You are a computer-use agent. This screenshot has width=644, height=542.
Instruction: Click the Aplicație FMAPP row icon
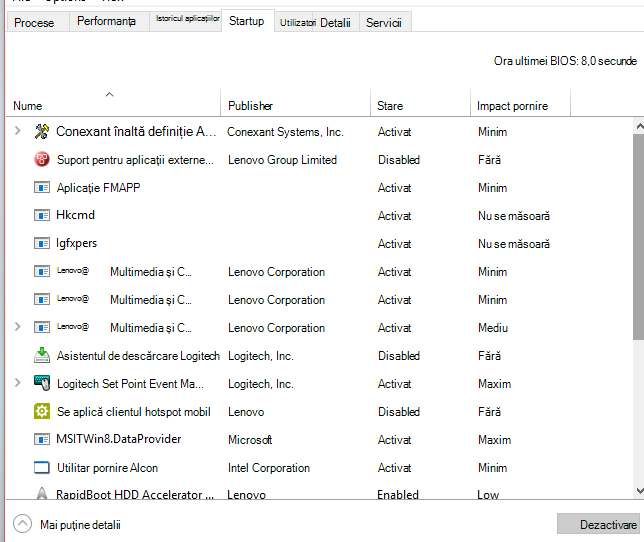pyautogui.click(x=42, y=188)
